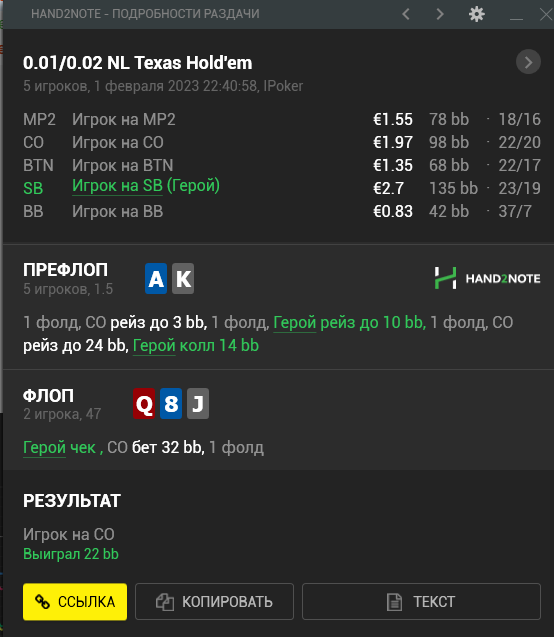The width and height of the screenshot is (554, 637).
Task: Click 'Герой' link before 'колл 14 bb'
Action: 154,346
